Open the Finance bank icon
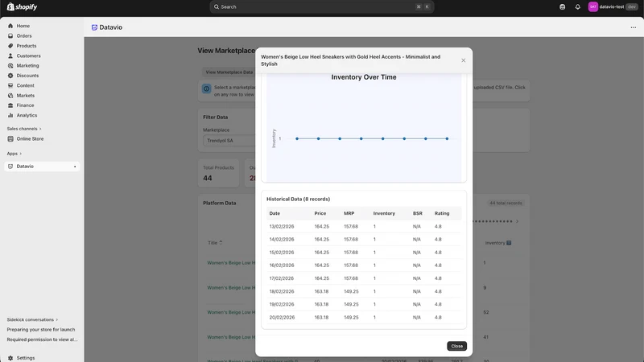This screenshot has height=362, width=644. point(10,105)
